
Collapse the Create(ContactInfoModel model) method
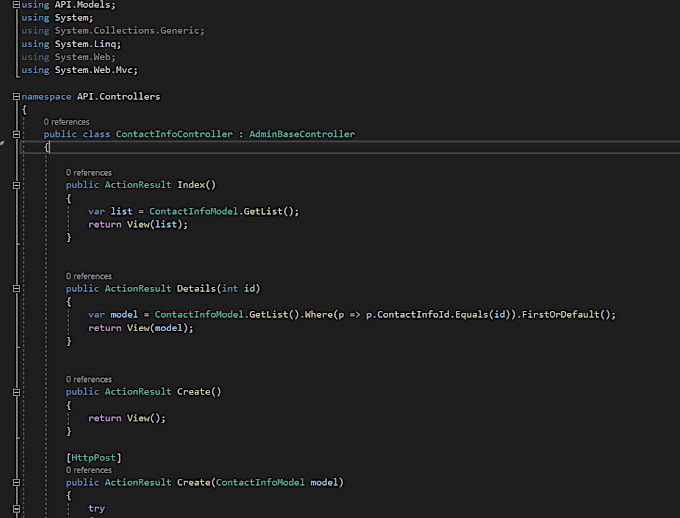[x=16, y=482]
